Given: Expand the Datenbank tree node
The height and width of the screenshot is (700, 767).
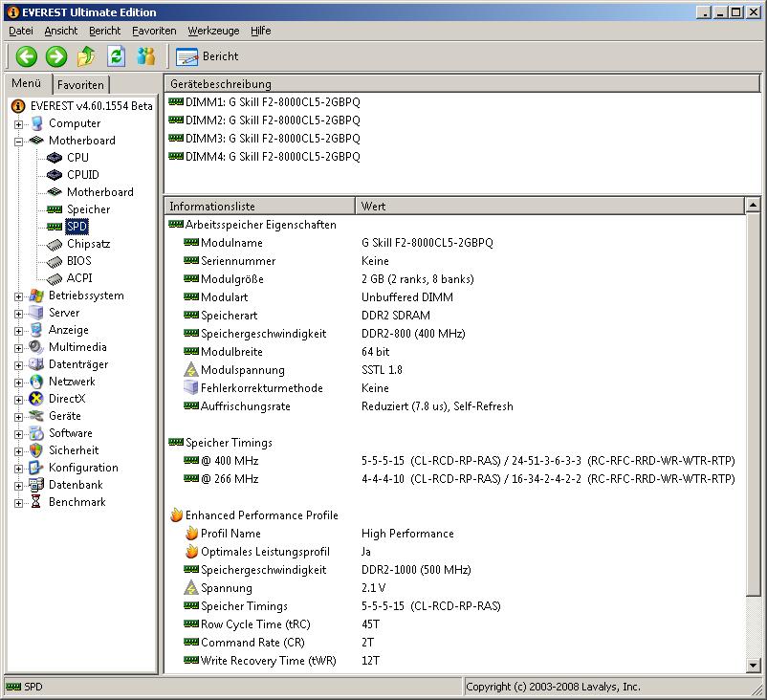Looking at the screenshot, I should coord(18,486).
